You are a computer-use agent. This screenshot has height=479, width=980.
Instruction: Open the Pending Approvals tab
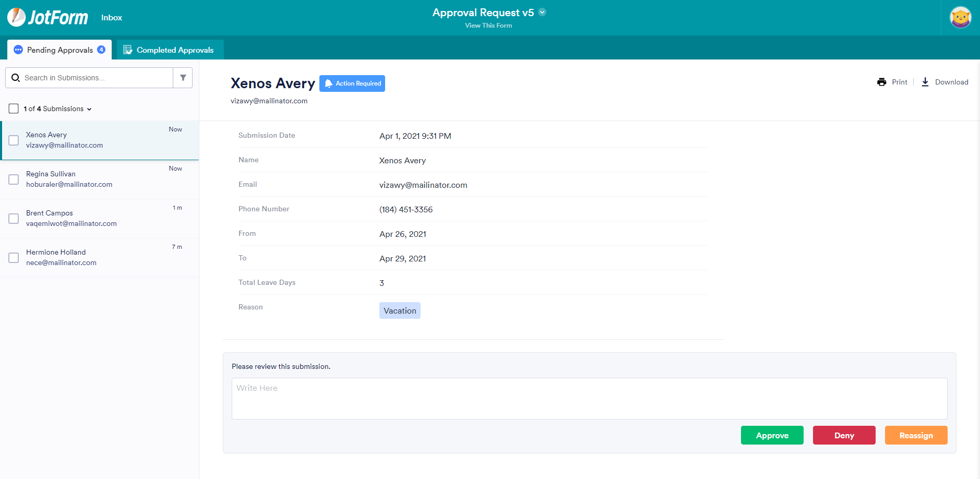coord(59,50)
